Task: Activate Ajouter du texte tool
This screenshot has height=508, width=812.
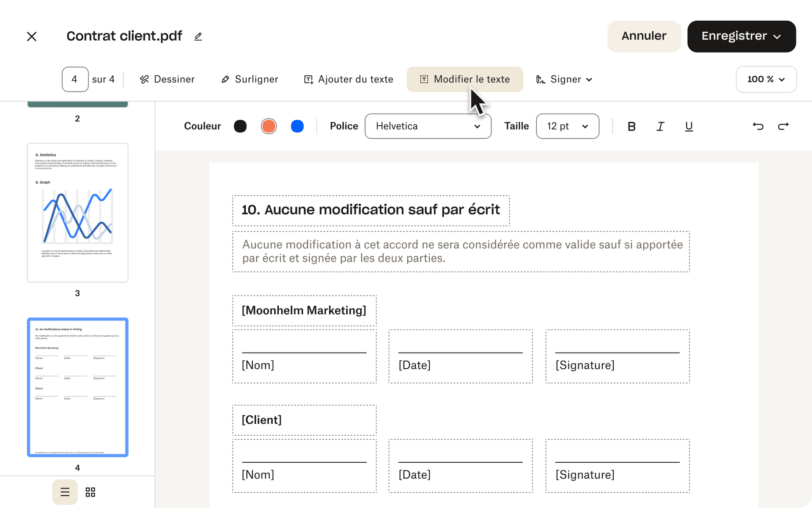Action: tap(348, 79)
